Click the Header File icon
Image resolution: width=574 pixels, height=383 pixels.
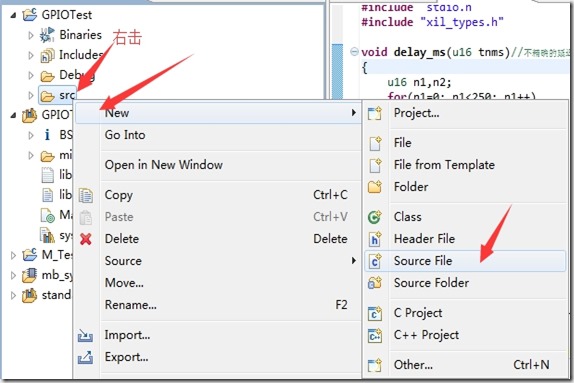tap(375, 239)
